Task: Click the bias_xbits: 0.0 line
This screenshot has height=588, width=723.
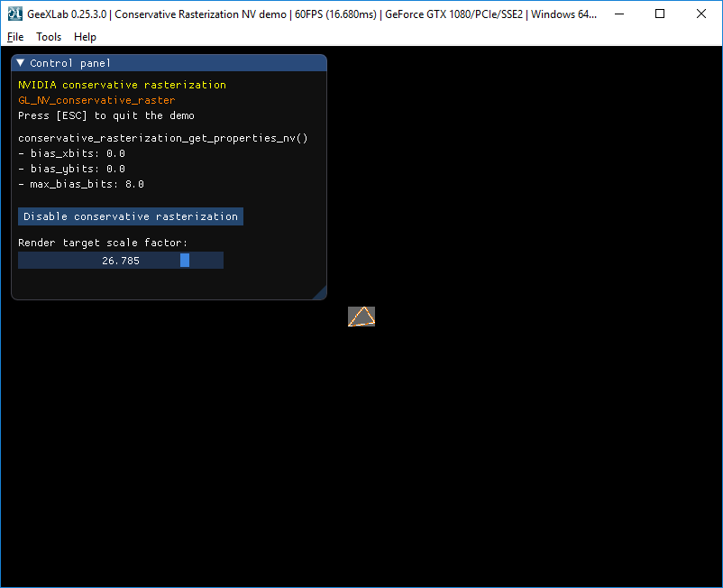Action: 71,153
